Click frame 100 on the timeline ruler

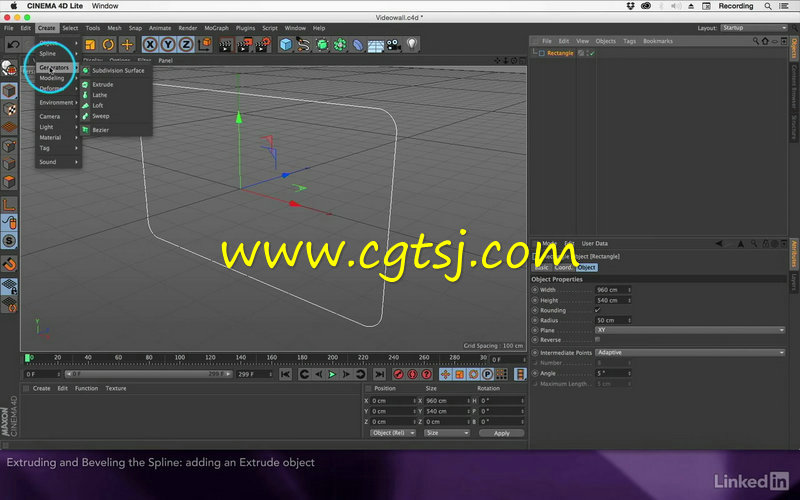(180, 358)
